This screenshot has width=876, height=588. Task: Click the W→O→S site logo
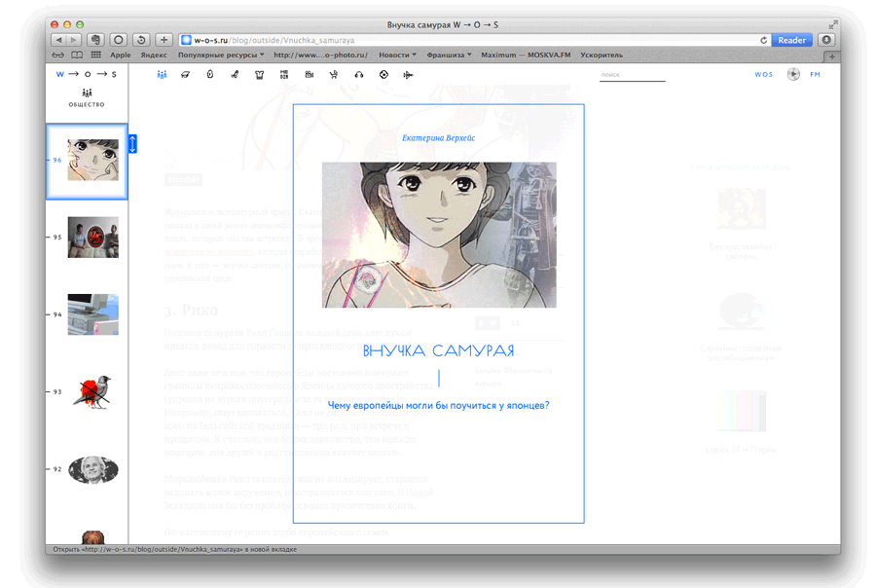click(87, 74)
